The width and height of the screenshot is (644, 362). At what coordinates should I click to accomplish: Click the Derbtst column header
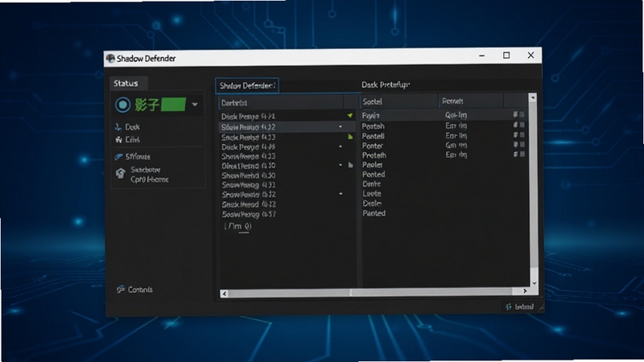click(x=281, y=103)
